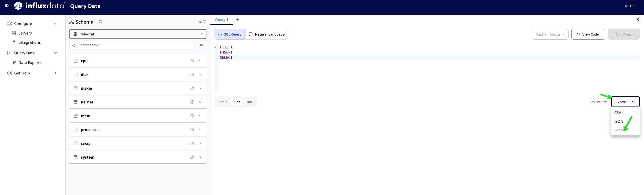Collapse the sidebar with the menu icon

pos(7,6)
